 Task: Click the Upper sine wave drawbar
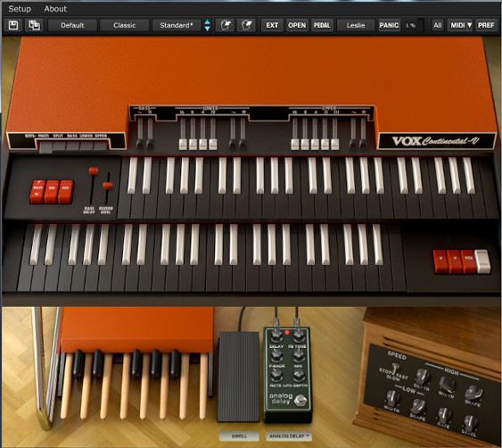click(353, 144)
